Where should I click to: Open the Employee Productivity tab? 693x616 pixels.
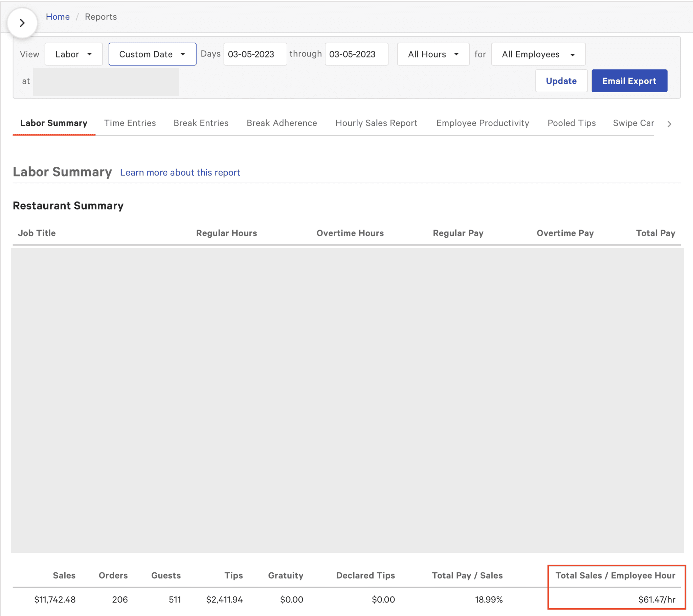point(483,123)
